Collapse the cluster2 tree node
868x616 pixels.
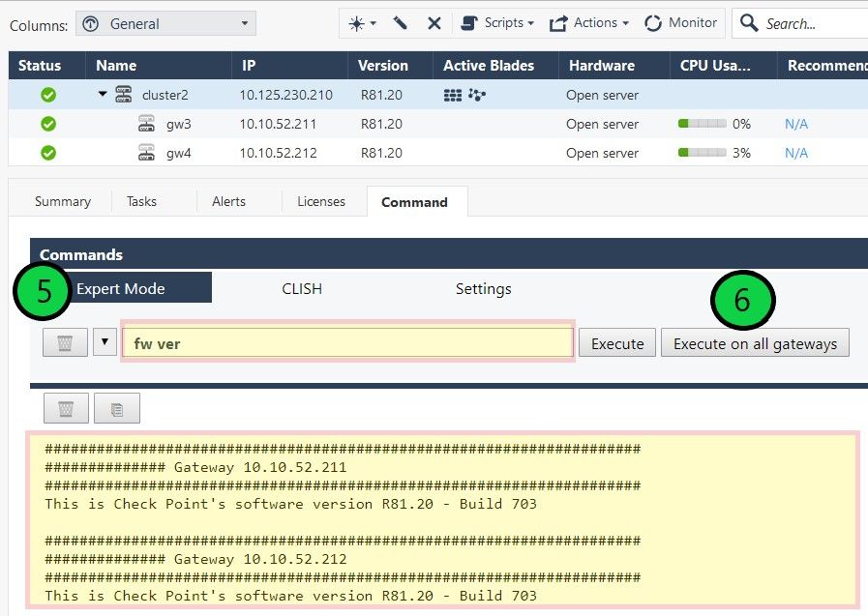pyautogui.click(x=102, y=95)
